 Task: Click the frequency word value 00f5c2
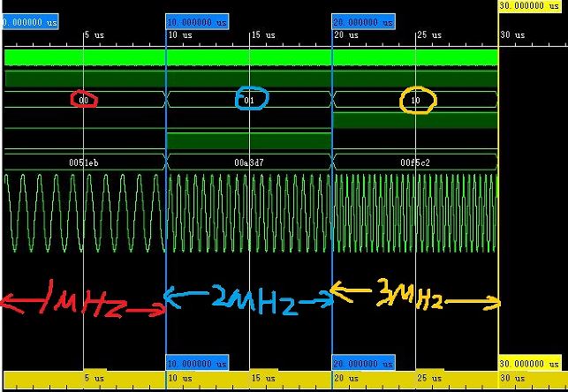pyautogui.click(x=415, y=162)
